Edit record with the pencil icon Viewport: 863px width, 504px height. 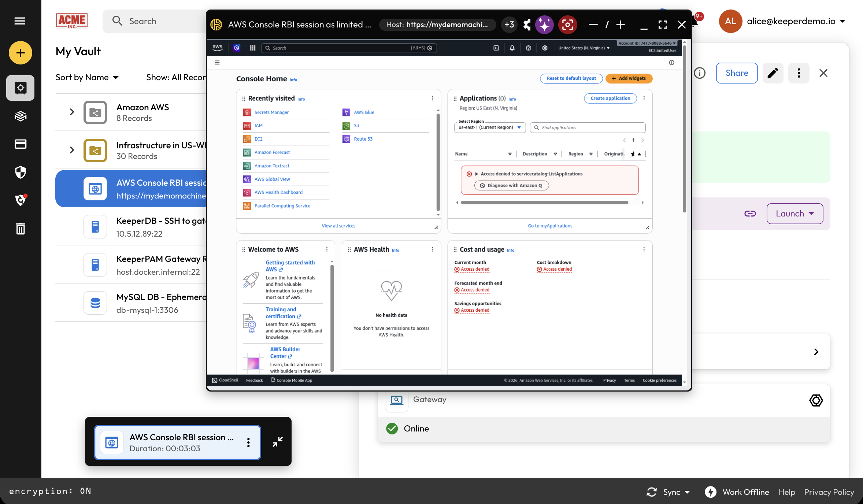[x=773, y=73]
